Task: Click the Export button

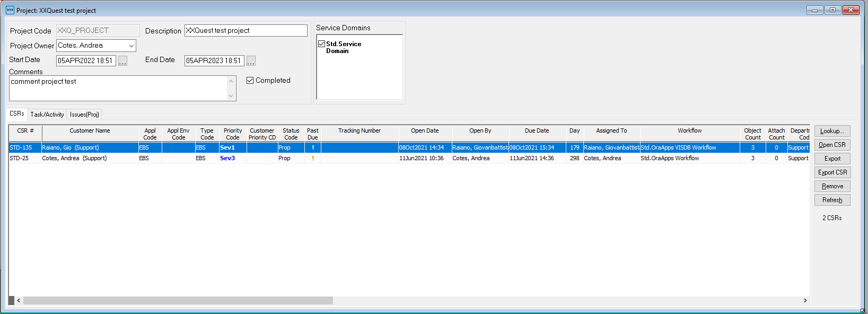Action: [832, 159]
